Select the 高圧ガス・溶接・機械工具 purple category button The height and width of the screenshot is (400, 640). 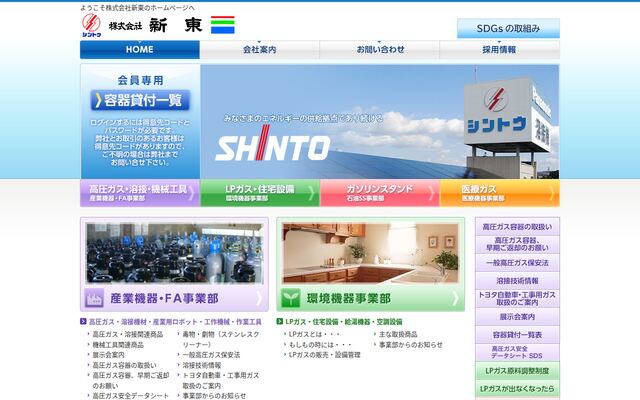point(140,193)
